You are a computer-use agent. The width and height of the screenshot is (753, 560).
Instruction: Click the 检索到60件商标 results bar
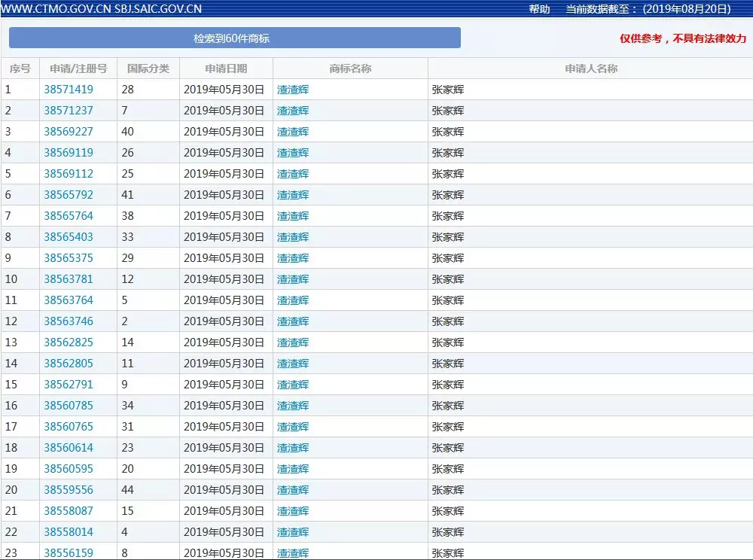[234, 38]
